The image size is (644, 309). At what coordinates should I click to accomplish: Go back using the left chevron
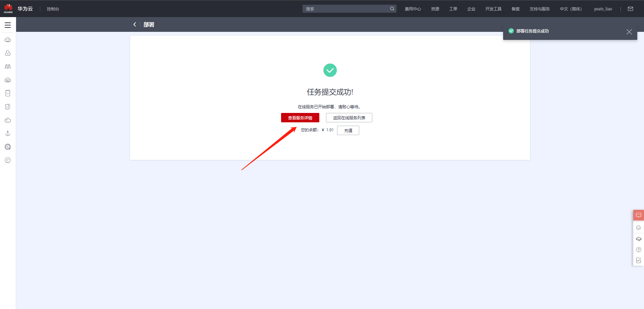click(135, 24)
